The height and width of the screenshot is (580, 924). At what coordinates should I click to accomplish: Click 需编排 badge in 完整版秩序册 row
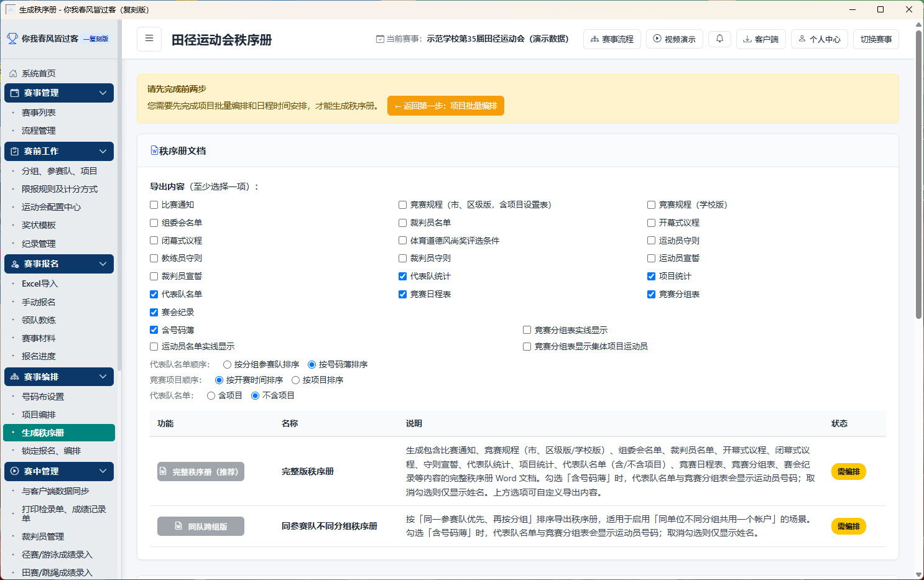[849, 472]
